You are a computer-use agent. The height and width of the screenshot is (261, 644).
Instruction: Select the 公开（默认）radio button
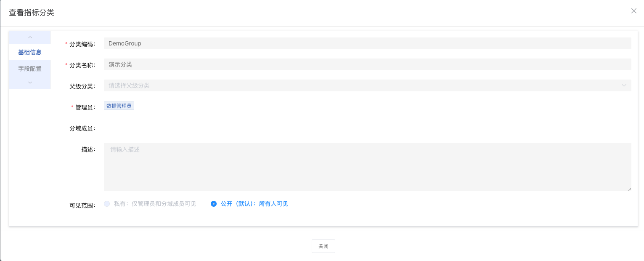pyautogui.click(x=214, y=204)
